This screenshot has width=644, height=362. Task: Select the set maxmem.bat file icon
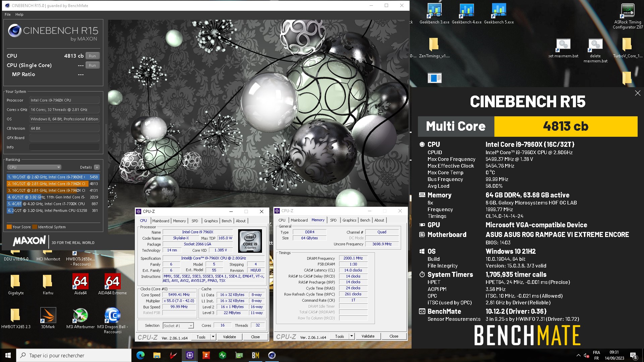coord(563,48)
